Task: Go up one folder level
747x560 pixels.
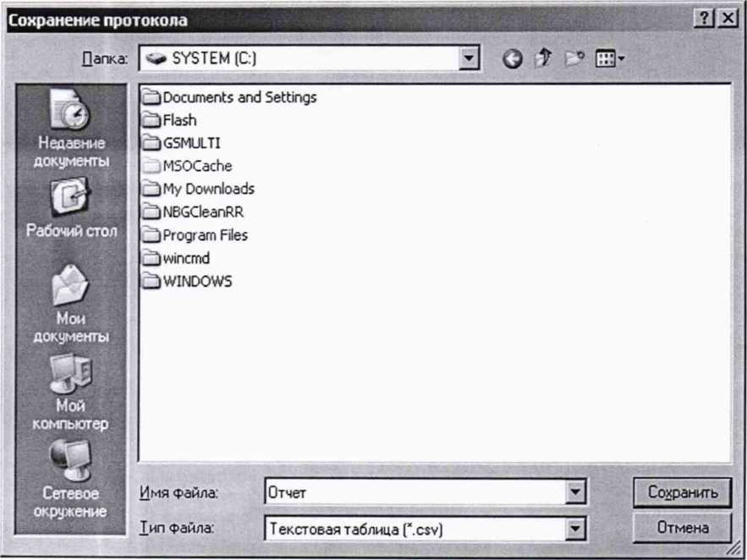Action: coord(542,59)
